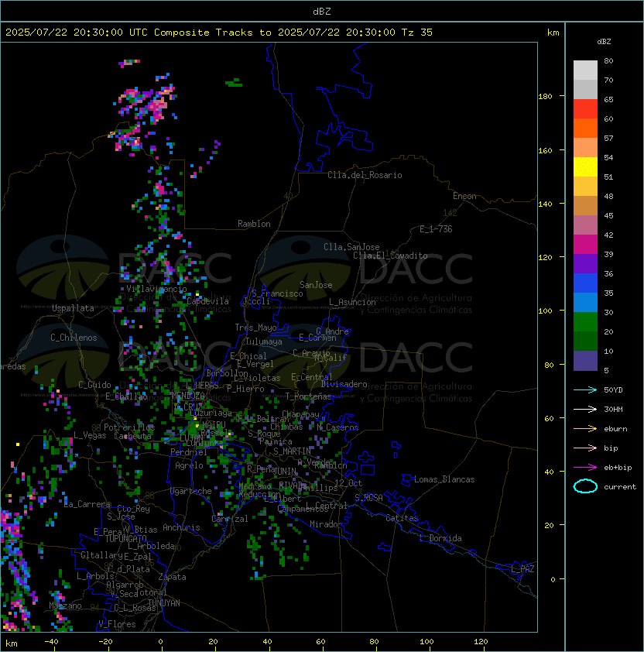Click the 'Uspallata' place label

[73, 308]
